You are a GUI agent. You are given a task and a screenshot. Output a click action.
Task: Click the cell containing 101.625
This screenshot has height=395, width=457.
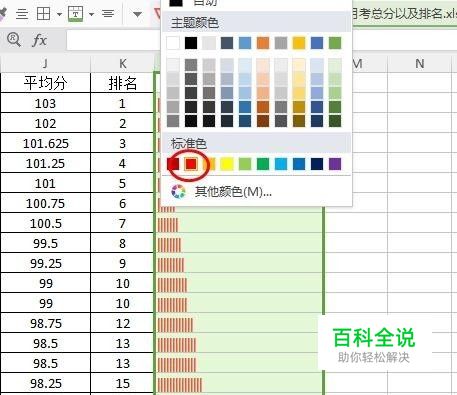pyautogui.click(x=45, y=143)
